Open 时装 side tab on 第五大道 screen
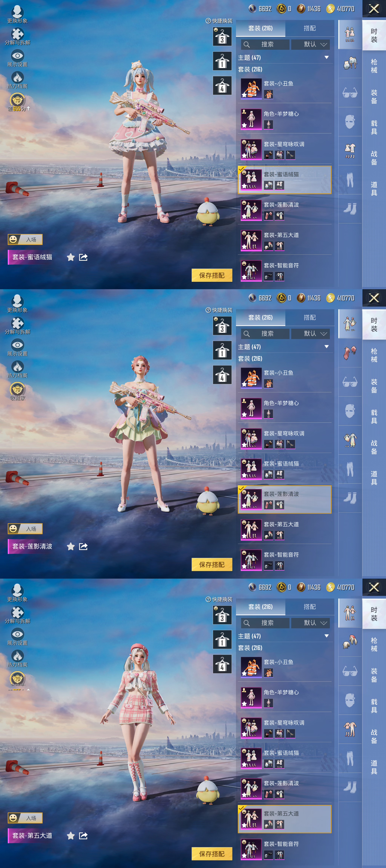 pyautogui.click(x=374, y=614)
